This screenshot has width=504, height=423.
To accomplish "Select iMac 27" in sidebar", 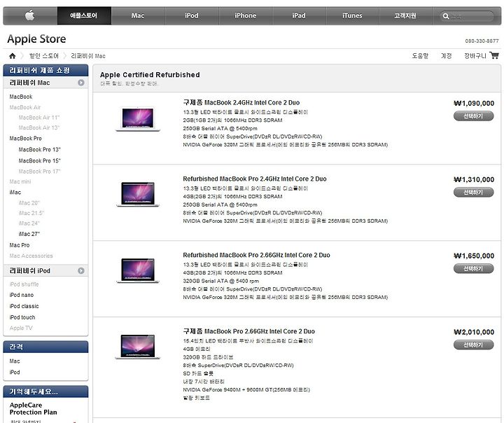I will tap(29, 234).
